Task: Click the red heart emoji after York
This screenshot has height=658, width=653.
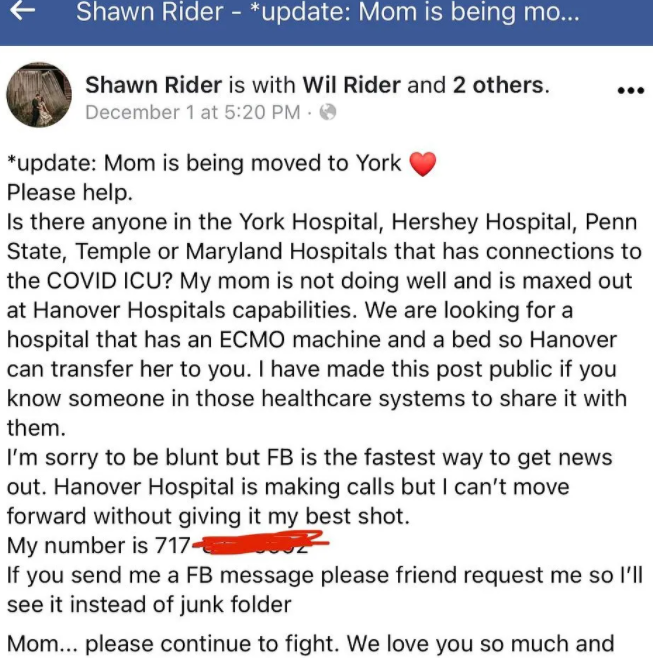Action: [423, 164]
